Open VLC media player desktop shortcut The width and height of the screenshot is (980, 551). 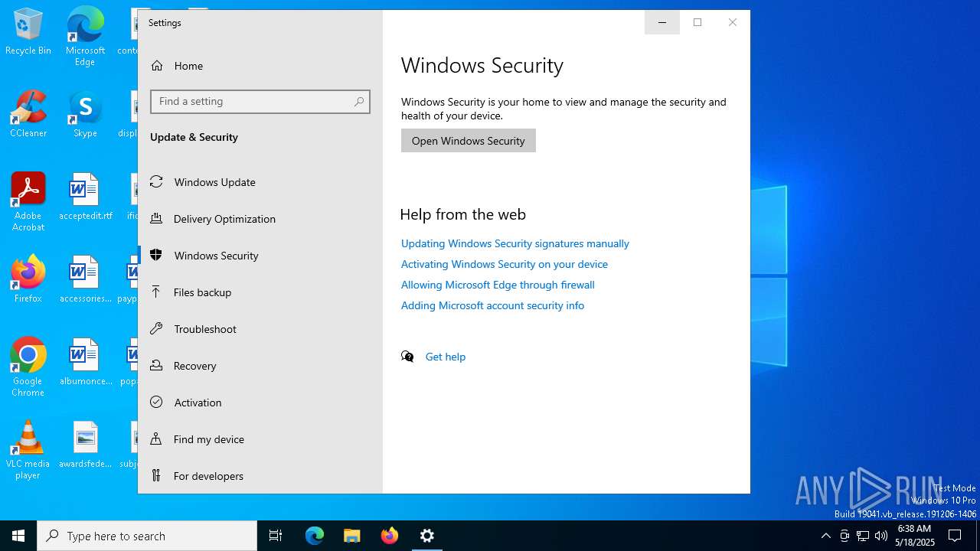pyautogui.click(x=28, y=450)
